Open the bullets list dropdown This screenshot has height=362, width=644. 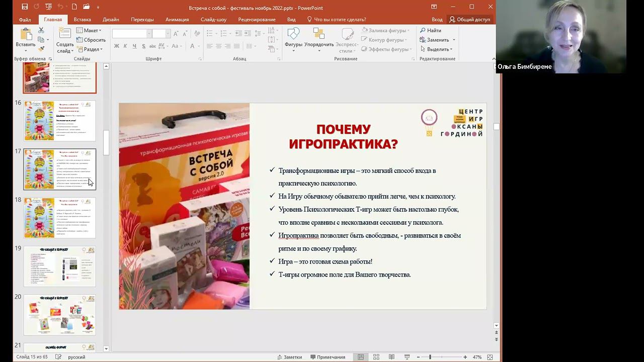(212, 34)
